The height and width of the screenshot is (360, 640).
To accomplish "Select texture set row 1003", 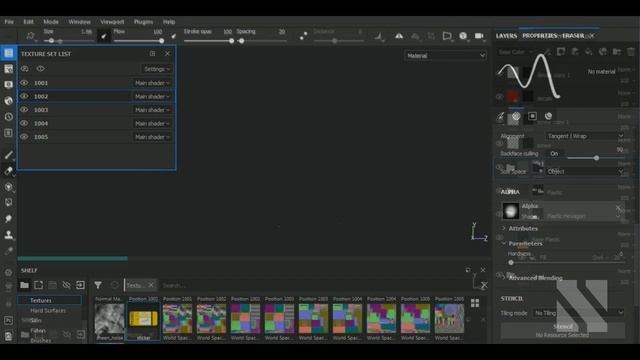I will coord(96,110).
